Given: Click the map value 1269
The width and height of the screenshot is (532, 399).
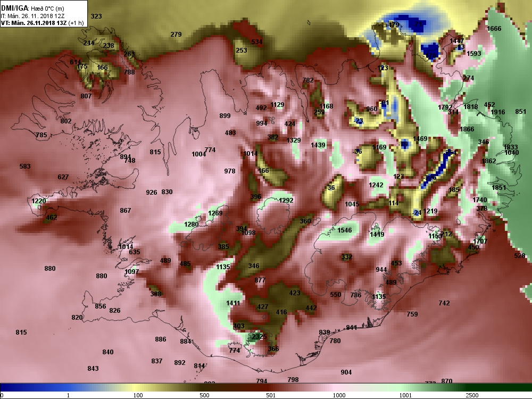Looking at the screenshot, I should point(215,213).
